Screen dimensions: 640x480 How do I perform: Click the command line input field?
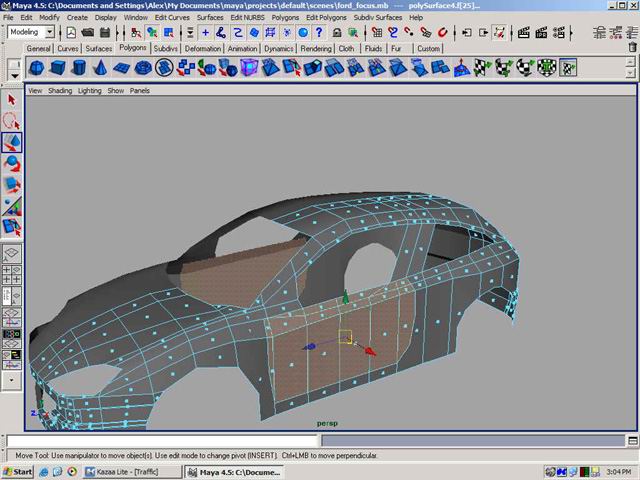(162, 440)
